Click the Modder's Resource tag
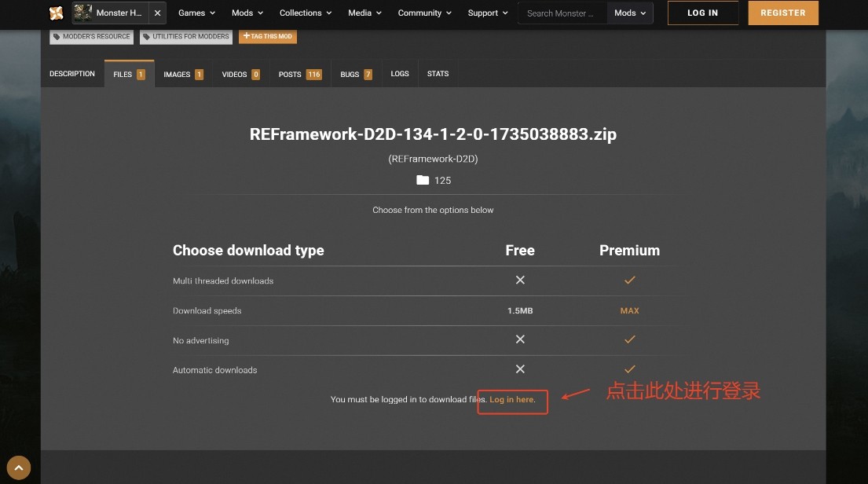Screen dimensions: 868x484 click(x=91, y=36)
